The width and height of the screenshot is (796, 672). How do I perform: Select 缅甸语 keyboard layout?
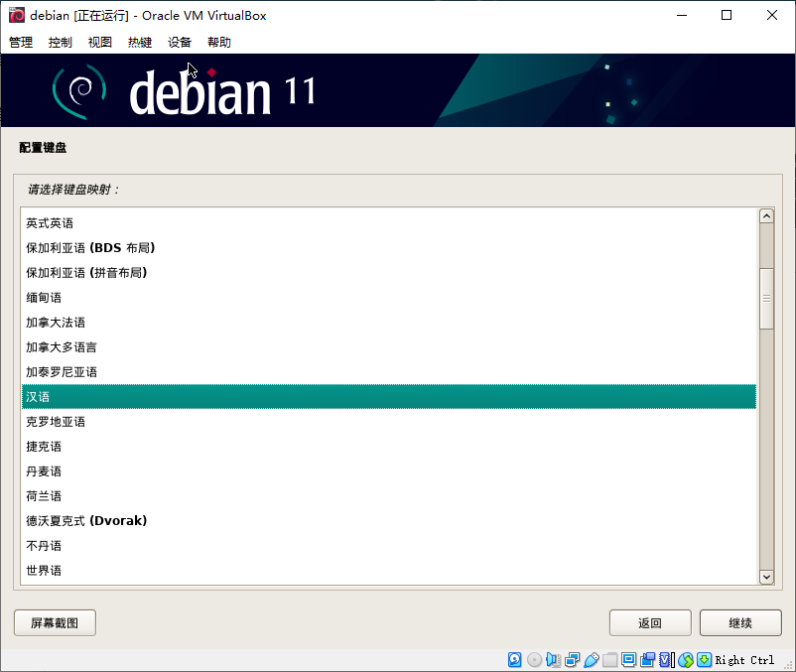coord(389,298)
